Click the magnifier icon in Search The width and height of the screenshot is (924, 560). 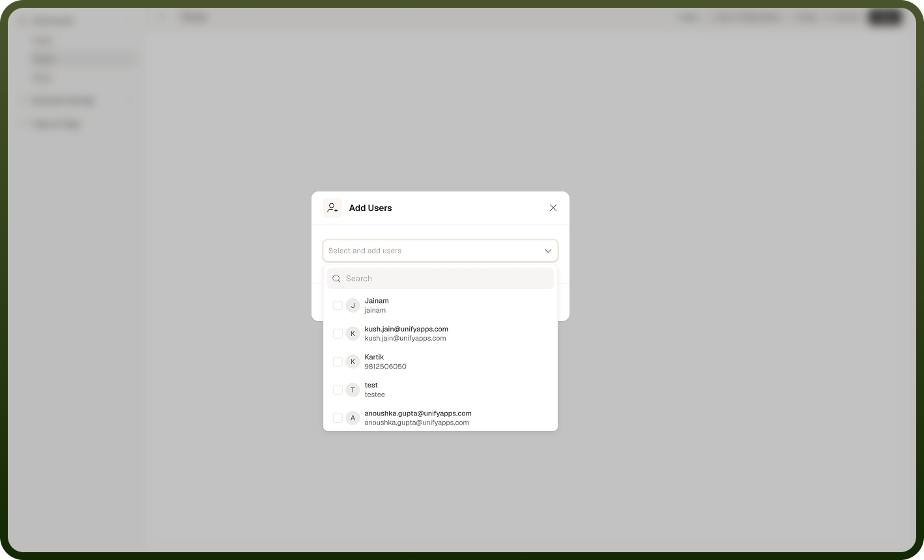coord(337,279)
